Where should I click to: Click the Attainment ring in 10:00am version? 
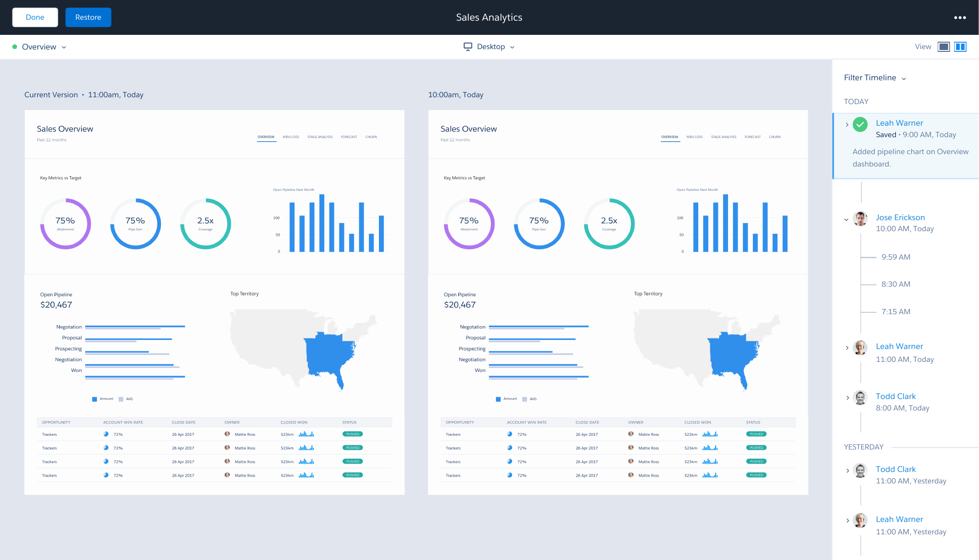pos(469,224)
